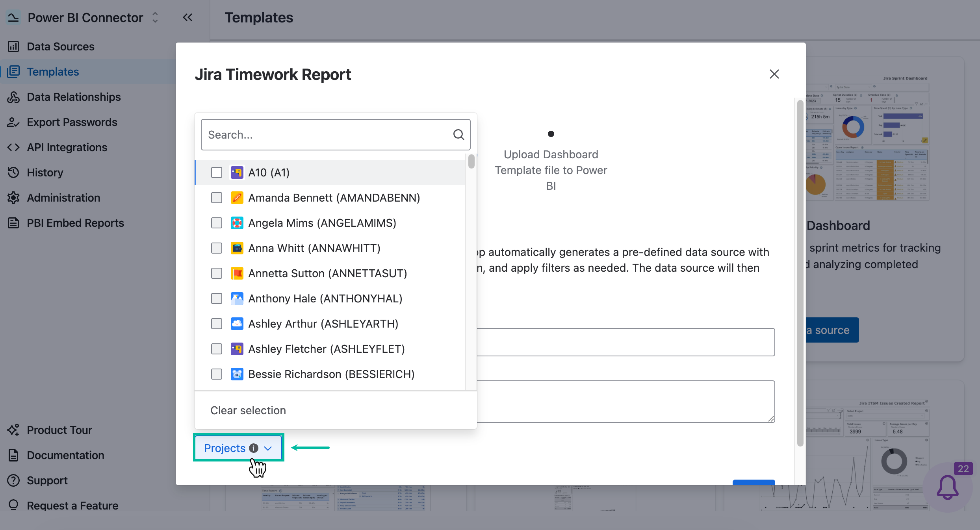980x530 pixels.
Task: Click the single-line text input in dialog
Action: click(x=625, y=342)
